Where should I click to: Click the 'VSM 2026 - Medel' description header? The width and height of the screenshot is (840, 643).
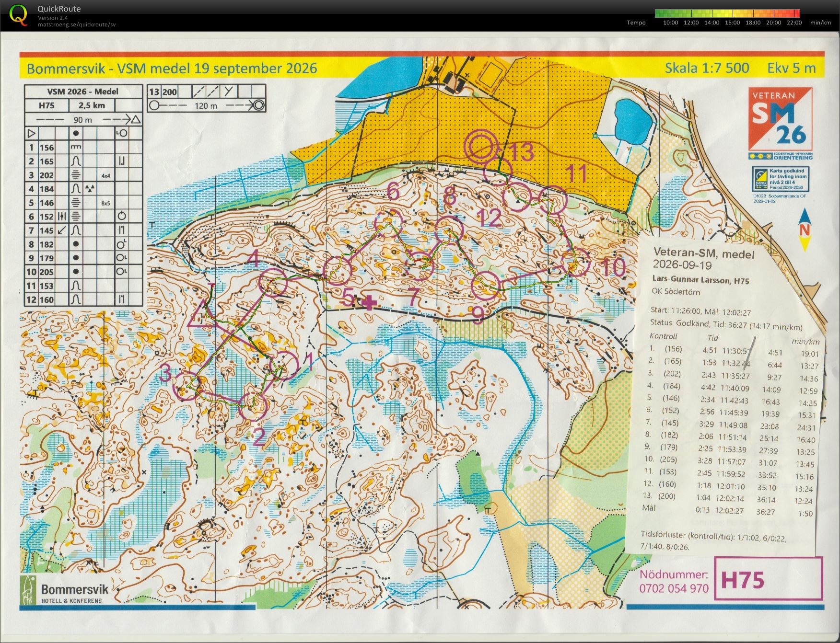point(82,92)
